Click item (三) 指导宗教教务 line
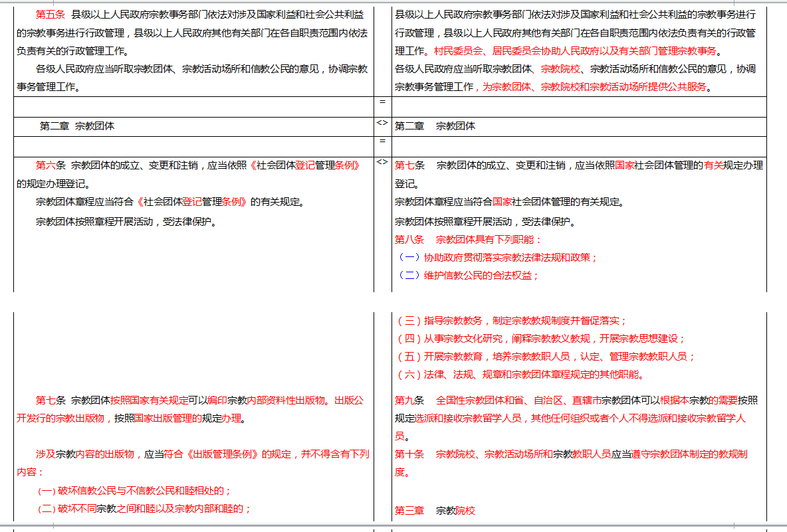The image size is (787, 532). [511, 320]
